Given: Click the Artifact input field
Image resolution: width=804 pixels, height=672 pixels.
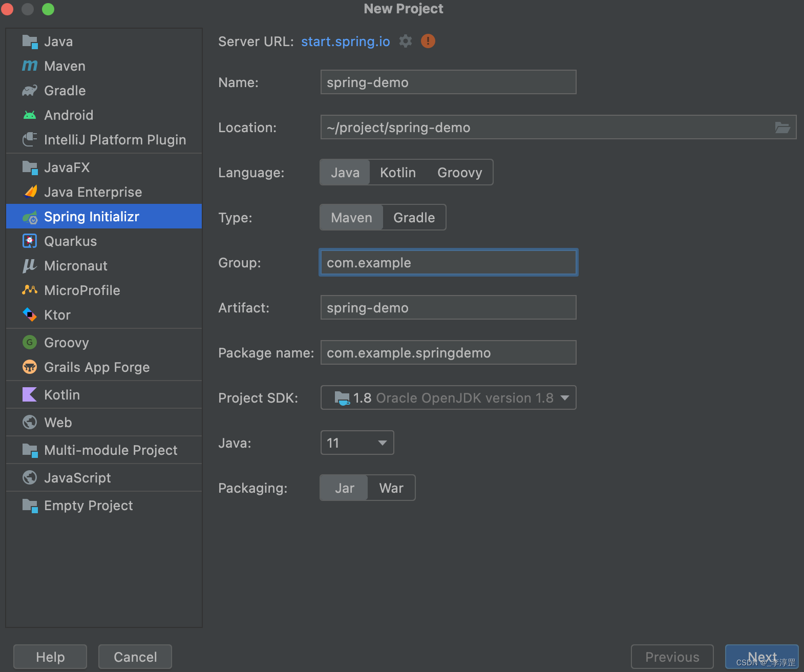Looking at the screenshot, I should coord(449,307).
